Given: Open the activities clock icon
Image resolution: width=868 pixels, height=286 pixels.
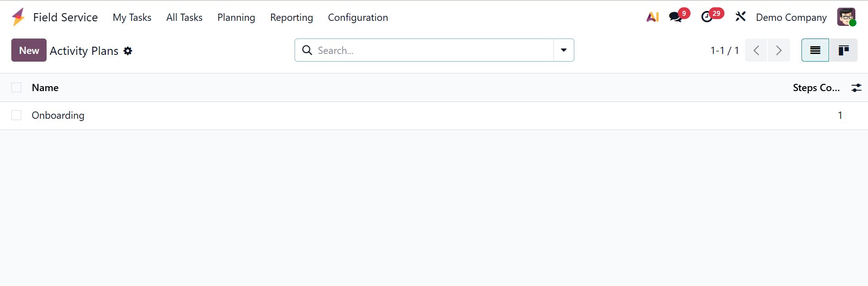Looking at the screenshot, I should point(706,17).
